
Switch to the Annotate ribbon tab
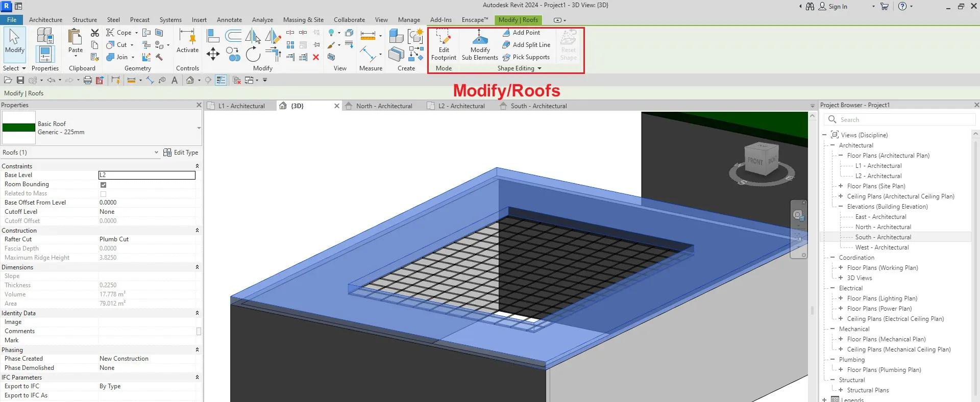pyautogui.click(x=229, y=20)
